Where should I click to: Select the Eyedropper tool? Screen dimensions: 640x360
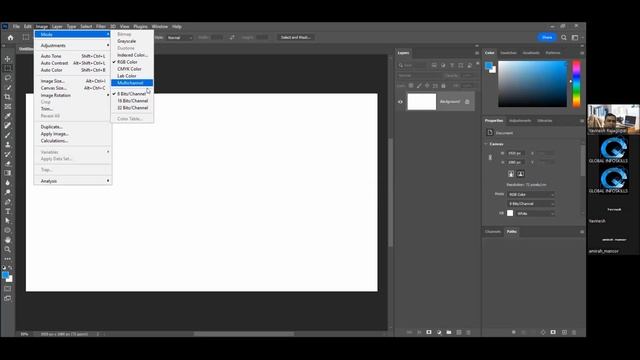tap(8, 116)
